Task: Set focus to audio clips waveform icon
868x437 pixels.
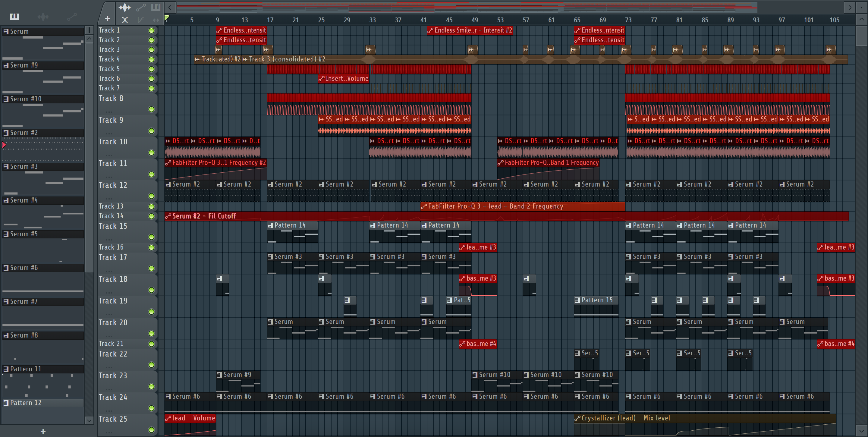Action: coord(125,8)
